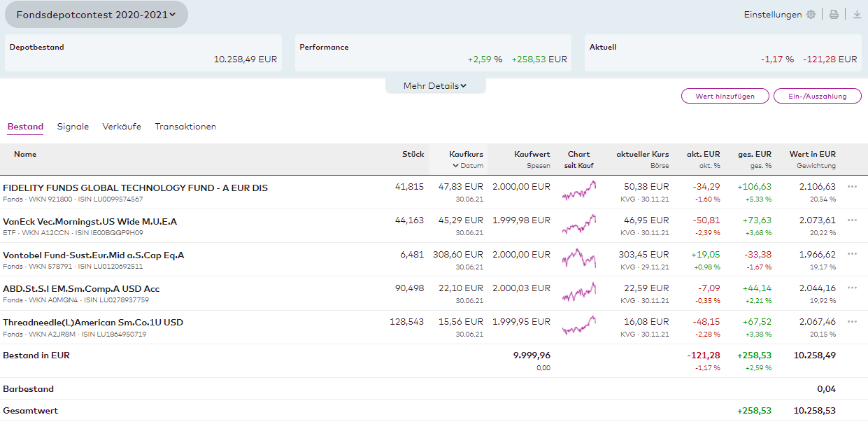Open Threadneedle American Sm.Co. fund link
Image resolution: width=868 pixels, height=422 pixels.
coord(93,322)
